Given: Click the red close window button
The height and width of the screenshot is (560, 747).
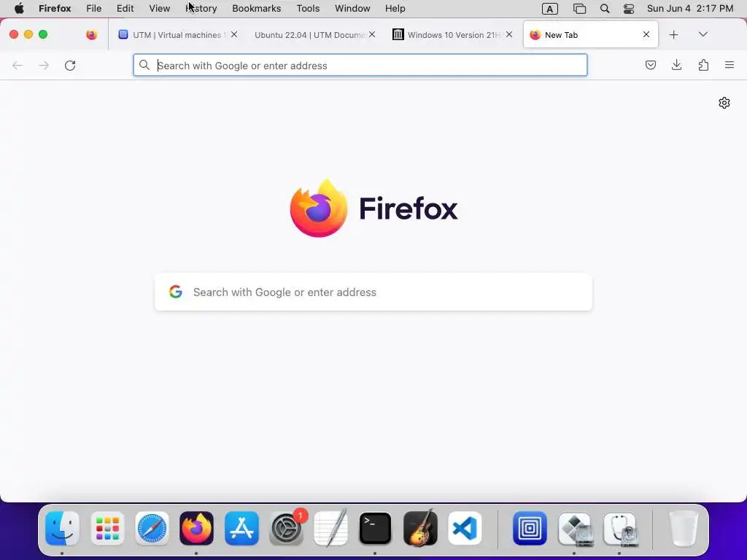Looking at the screenshot, I should click(14, 34).
